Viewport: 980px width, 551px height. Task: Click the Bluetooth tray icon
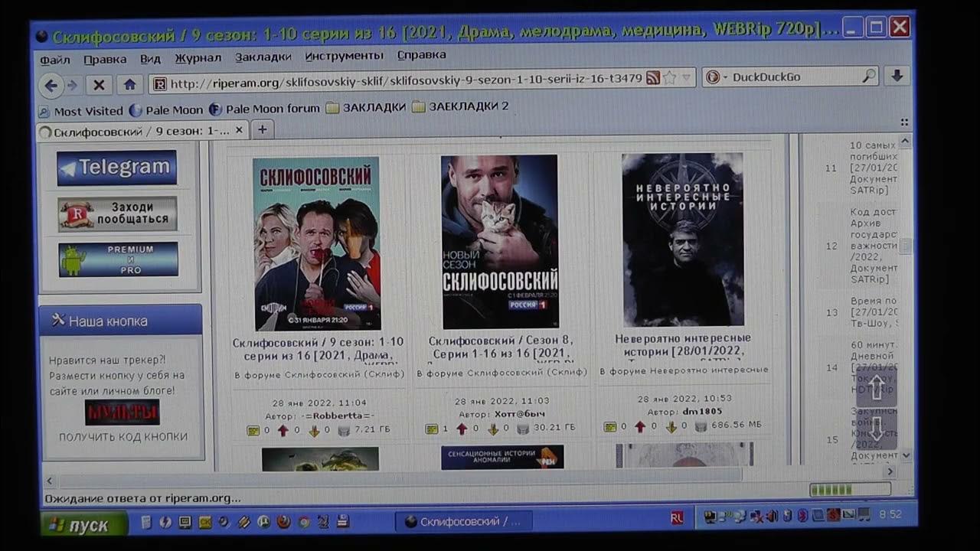802,516
